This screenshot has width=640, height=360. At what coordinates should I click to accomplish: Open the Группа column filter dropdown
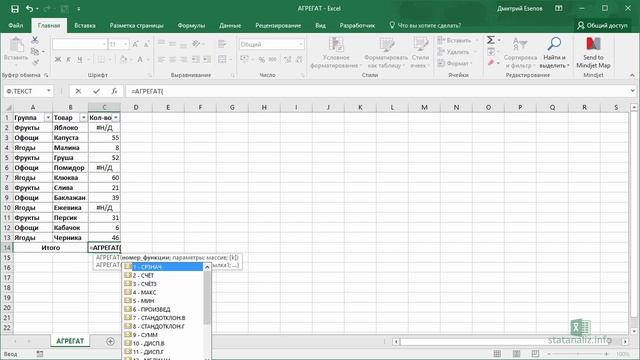[48, 118]
